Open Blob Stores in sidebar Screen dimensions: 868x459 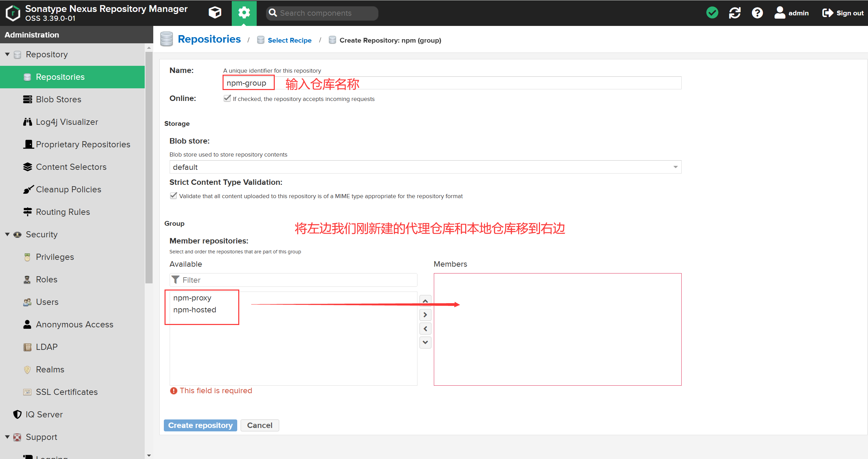58,100
